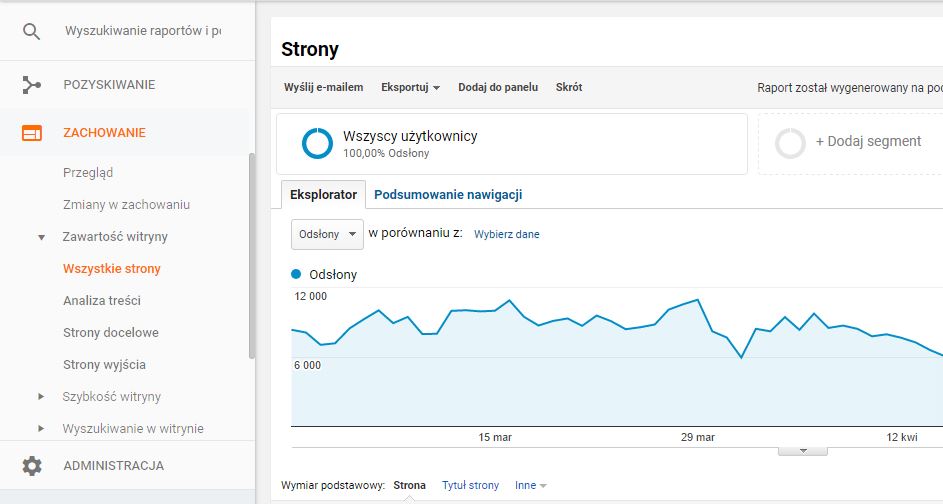Select Zawartość witryny label
943x504 pixels.
115,236
